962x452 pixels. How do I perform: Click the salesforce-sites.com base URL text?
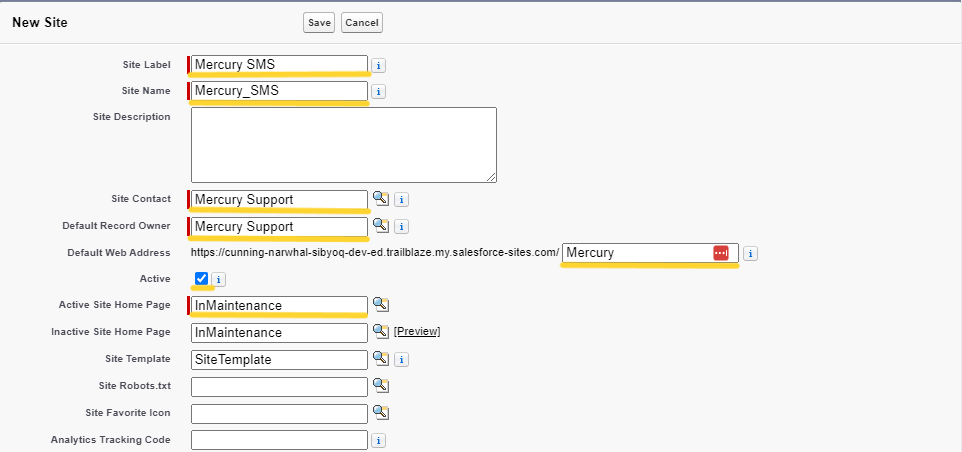pyautogui.click(x=375, y=253)
